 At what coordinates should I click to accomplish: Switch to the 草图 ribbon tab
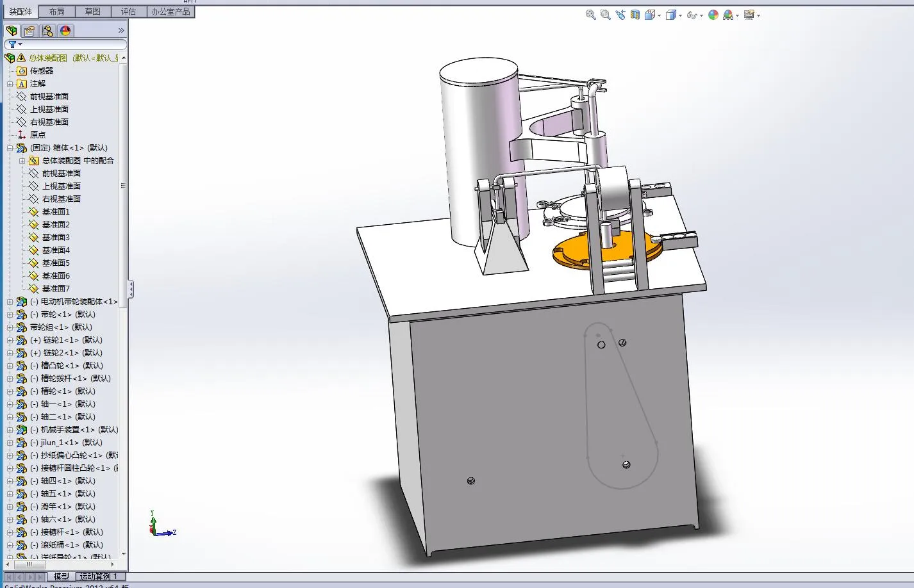[x=92, y=12]
